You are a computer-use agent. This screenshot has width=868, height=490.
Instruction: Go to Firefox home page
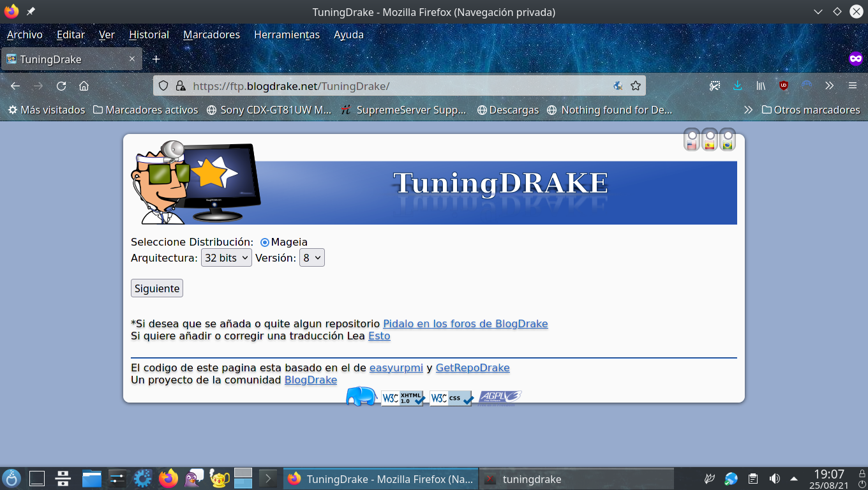(84, 85)
